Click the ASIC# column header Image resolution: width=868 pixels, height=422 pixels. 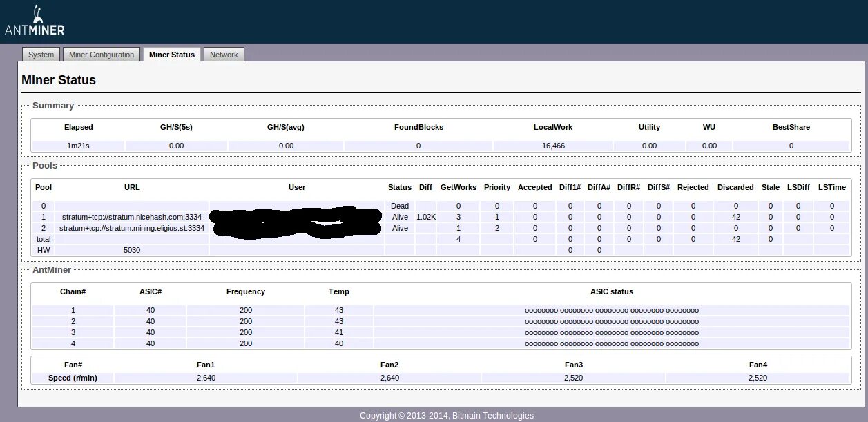pyautogui.click(x=151, y=291)
